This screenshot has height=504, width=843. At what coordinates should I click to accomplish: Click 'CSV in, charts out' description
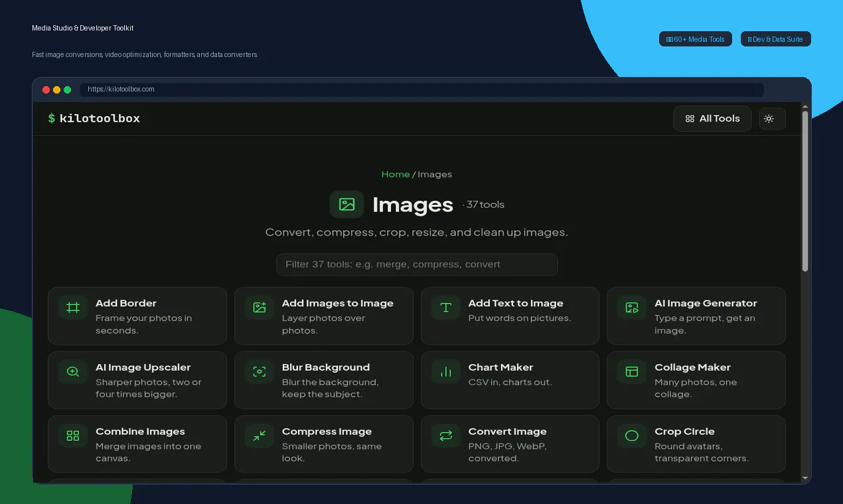pyautogui.click(x=510, y=382)
